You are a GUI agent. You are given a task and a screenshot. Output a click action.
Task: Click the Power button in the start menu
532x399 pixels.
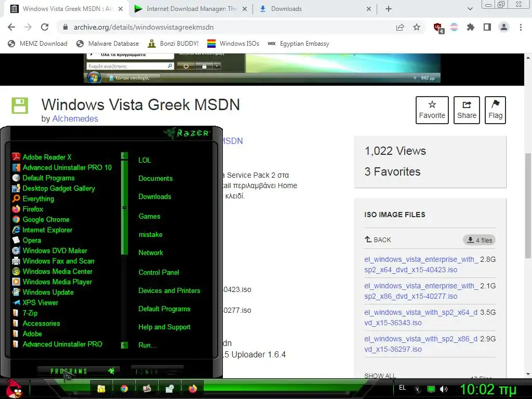pyautogui.click(x=157, y=371)
